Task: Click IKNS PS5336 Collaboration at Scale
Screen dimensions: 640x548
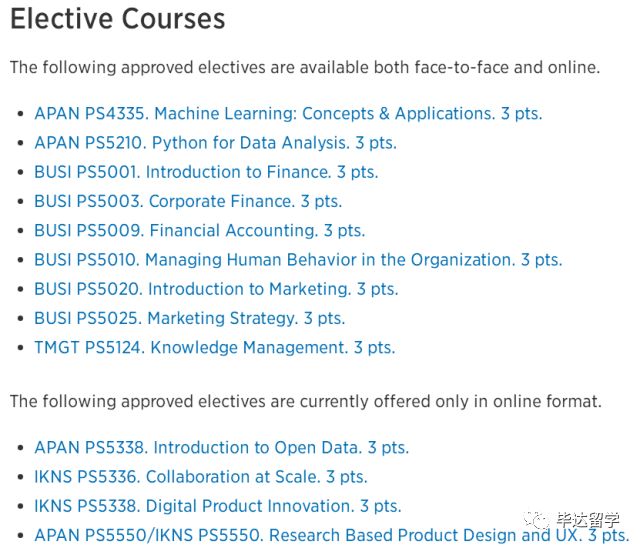Action: pos(201,477)
